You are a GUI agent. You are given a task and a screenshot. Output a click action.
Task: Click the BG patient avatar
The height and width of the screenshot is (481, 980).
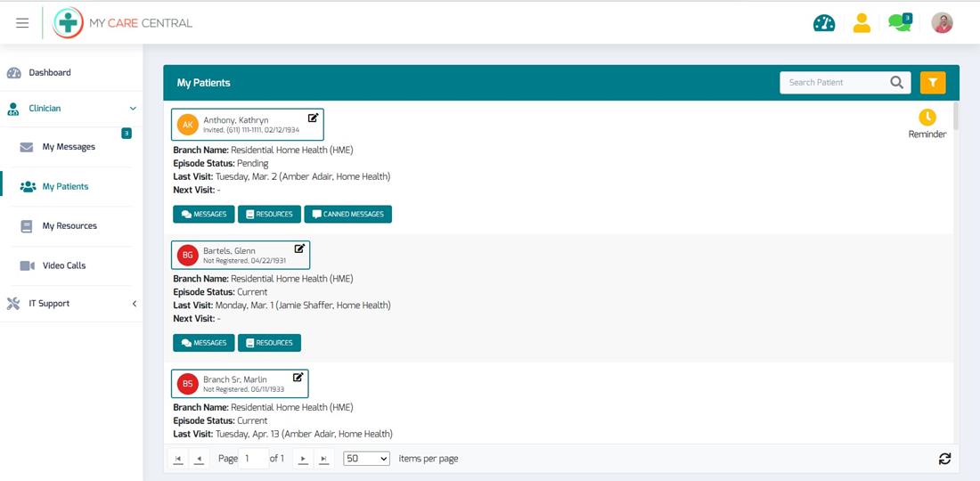click(187, 255)
